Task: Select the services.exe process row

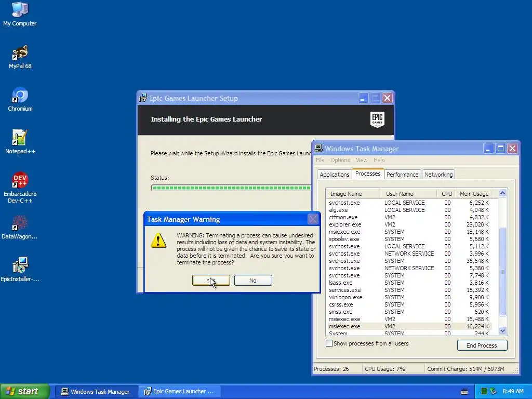Action: pos(409,290)
